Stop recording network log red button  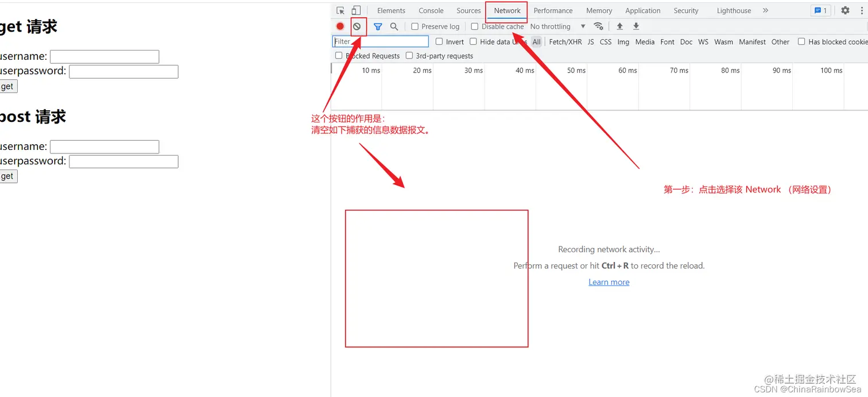(340, 26)
